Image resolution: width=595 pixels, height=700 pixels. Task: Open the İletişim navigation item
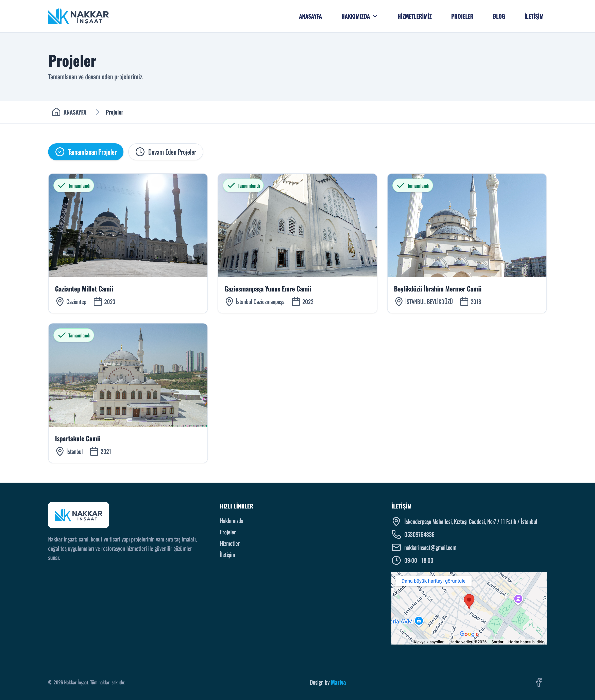pos(534,16)
